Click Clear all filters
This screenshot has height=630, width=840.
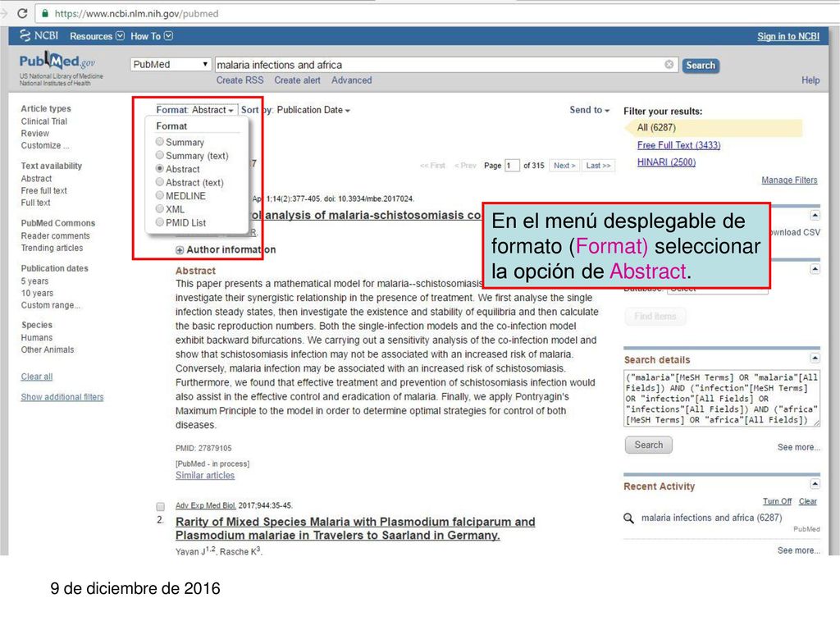coord(36,377)
